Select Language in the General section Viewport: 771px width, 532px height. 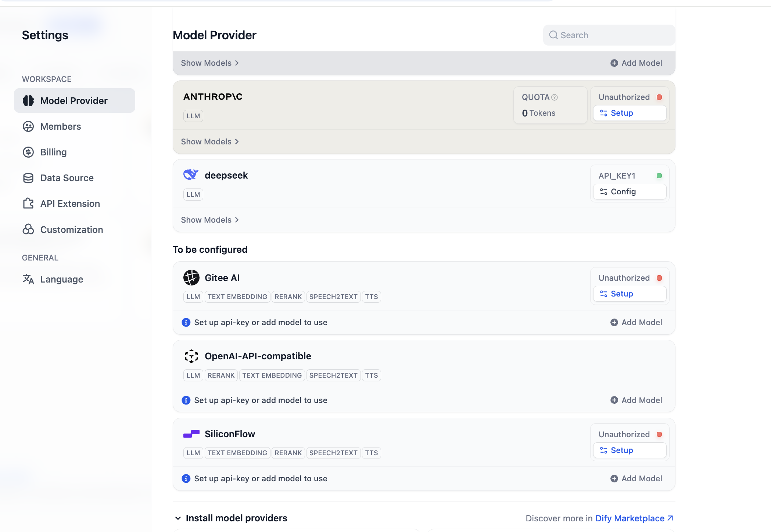click(x=61, y=279)
